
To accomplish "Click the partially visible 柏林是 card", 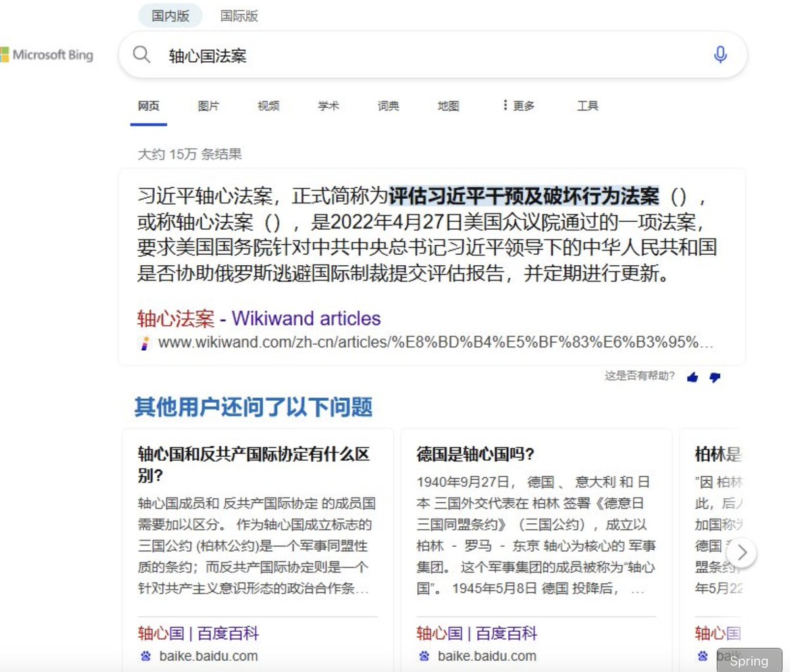I will (712, 550).
